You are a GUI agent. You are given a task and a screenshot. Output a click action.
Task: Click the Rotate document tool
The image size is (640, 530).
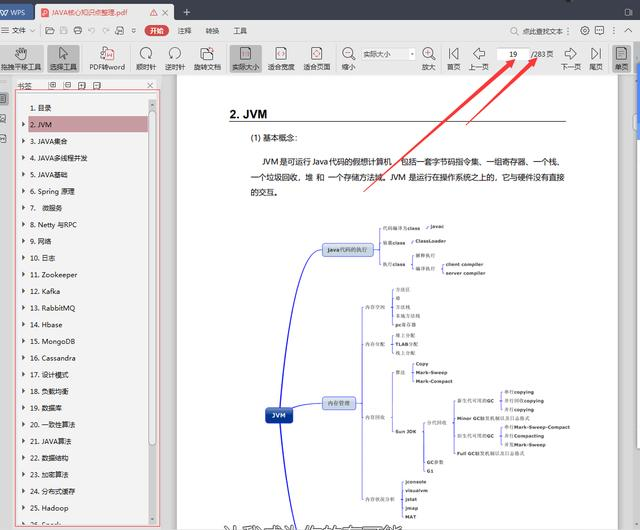point(207,58)
